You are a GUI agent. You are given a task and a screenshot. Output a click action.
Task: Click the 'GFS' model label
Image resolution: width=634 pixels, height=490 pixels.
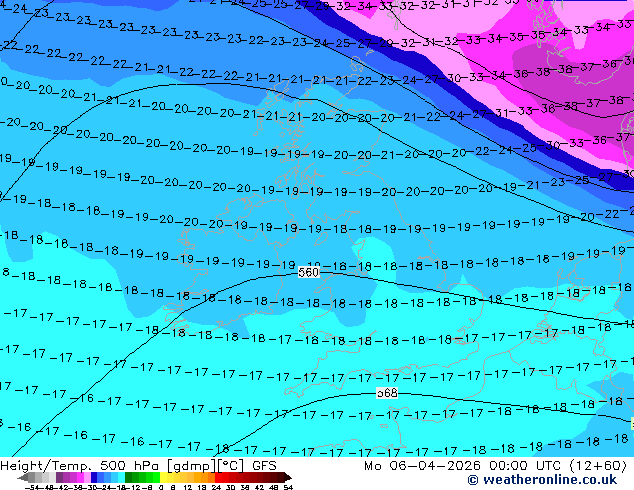pos(264,466)
